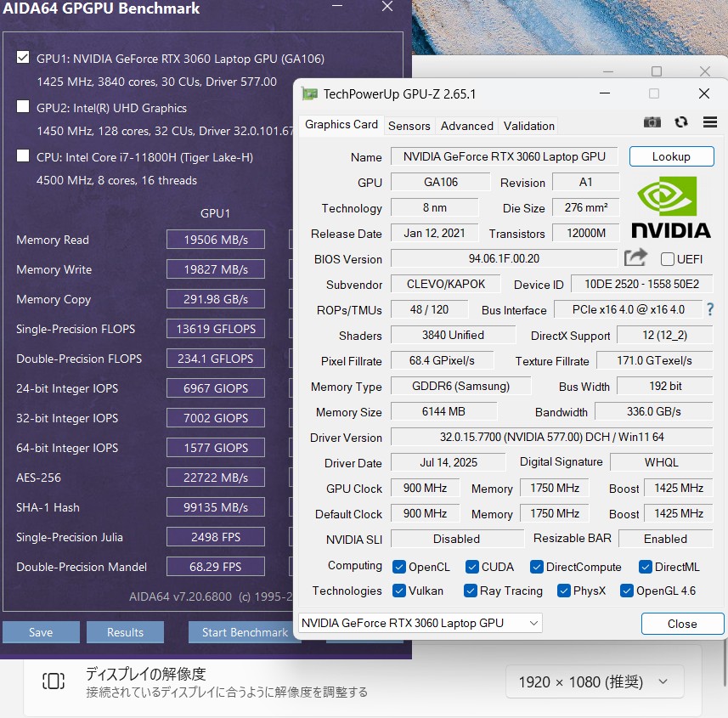Click the Single-Precision Julia result 2498 FPS
The width and height of the screenshot is (728, 718).
(x=216, y=537)
